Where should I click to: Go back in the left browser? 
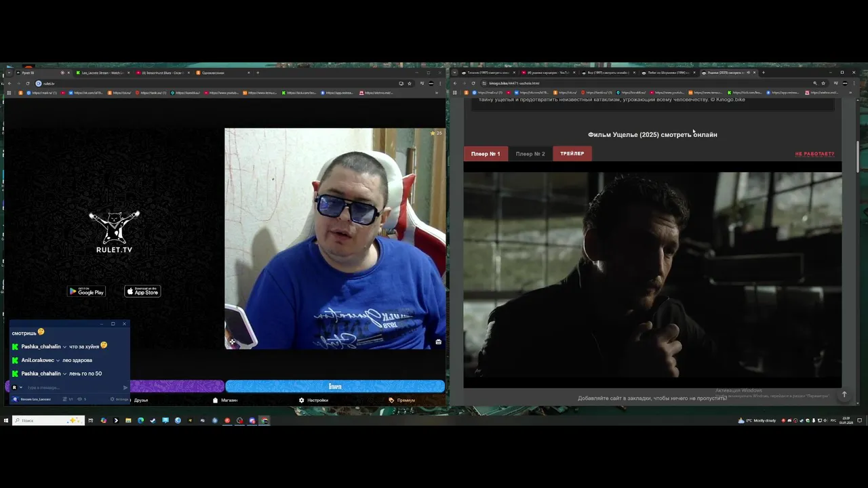coord(9,83)
